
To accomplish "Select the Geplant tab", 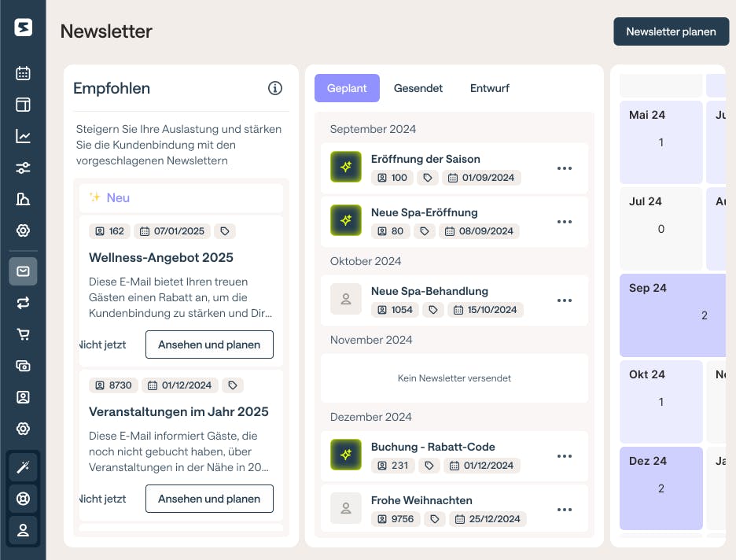I will tap(347, 88).
